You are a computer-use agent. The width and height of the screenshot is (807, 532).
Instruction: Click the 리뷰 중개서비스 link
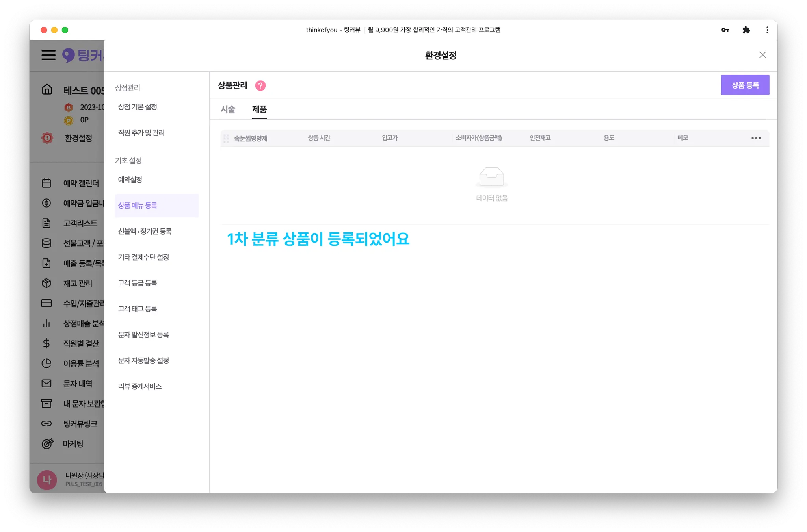click(x=140, y=387)
